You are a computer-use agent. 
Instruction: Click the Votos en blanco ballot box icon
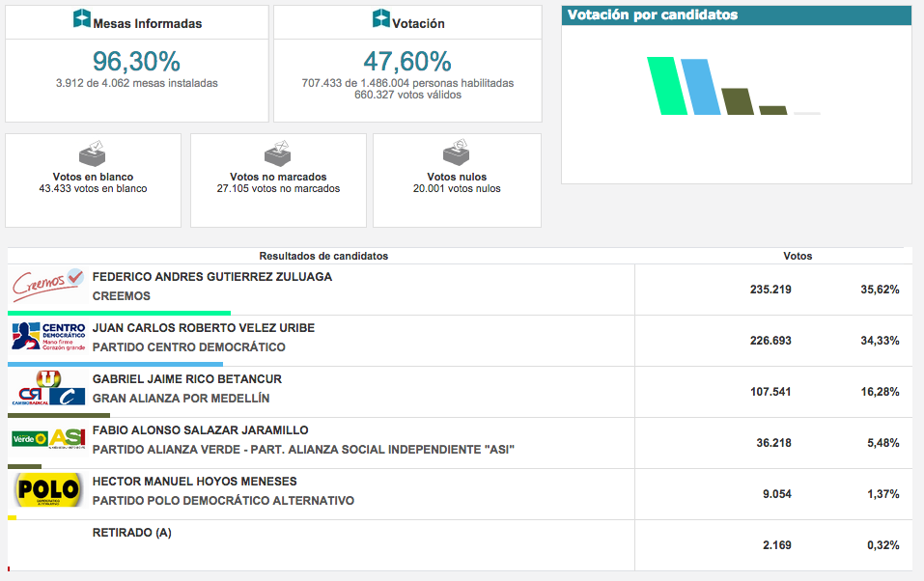click(x=92, y=152)
